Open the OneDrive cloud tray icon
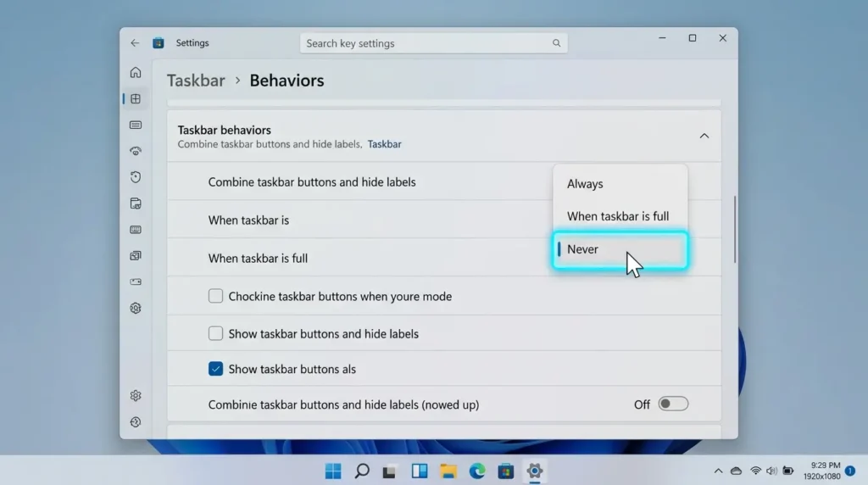 pyautogui.click(x=737, y=471)
